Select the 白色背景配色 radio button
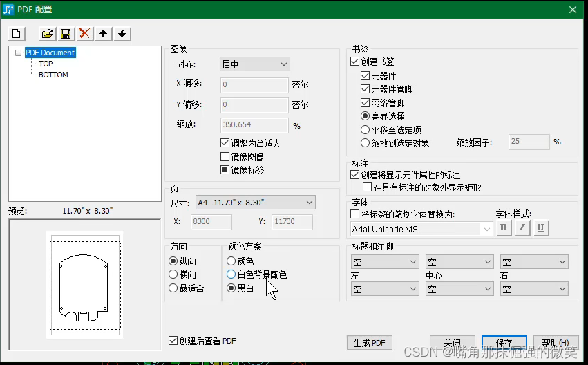 pos(231,274)
